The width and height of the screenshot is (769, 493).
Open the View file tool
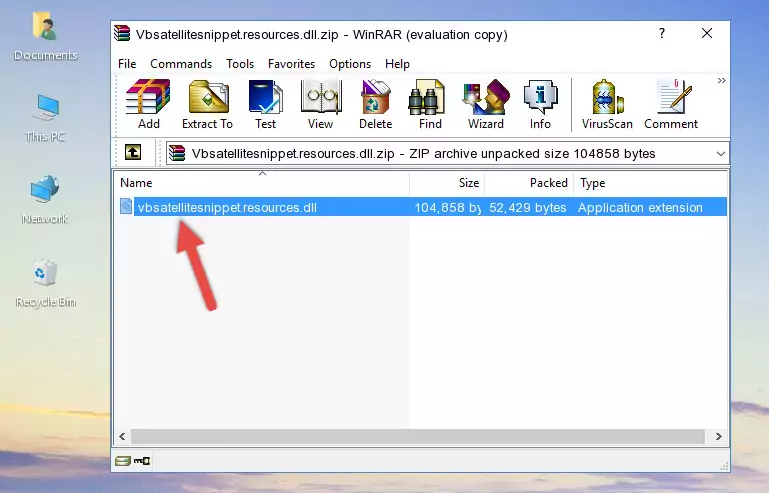pos(321,104)
